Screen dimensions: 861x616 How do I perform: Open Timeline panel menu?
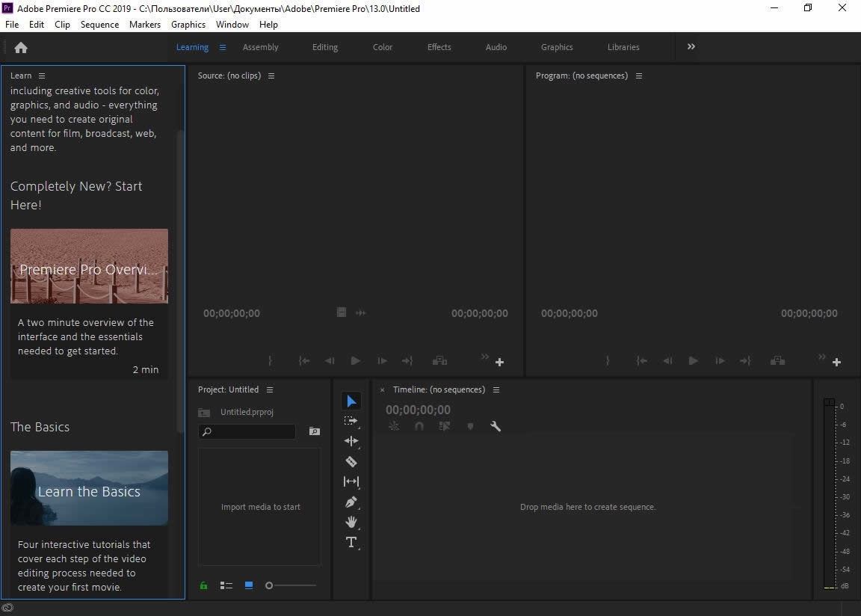click(496, 389)
